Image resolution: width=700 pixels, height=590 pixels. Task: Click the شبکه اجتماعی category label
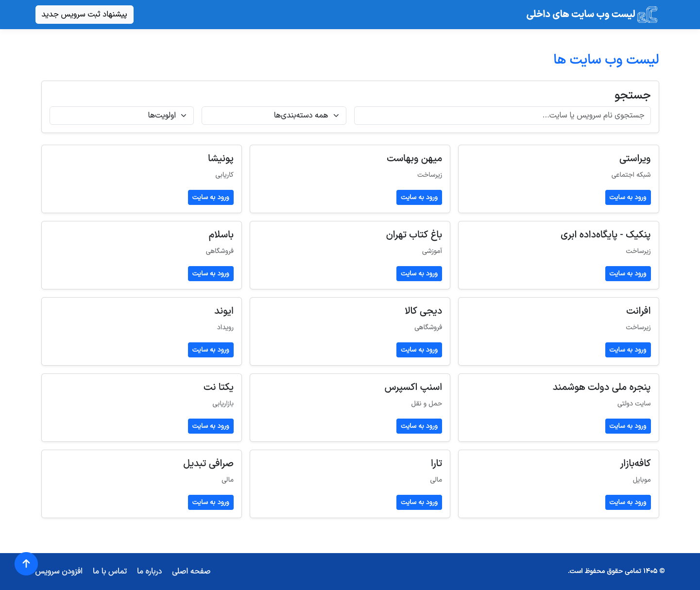[x=631, y=175]
